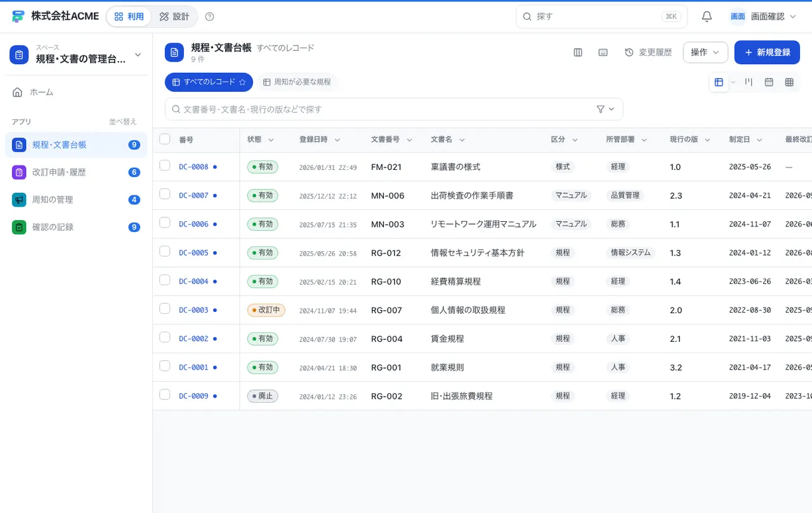Image resolution: width=812 pixels, height=513 pixels.
Task: Click the 株式会社ACME logo icon
Action: click(18, 16)
